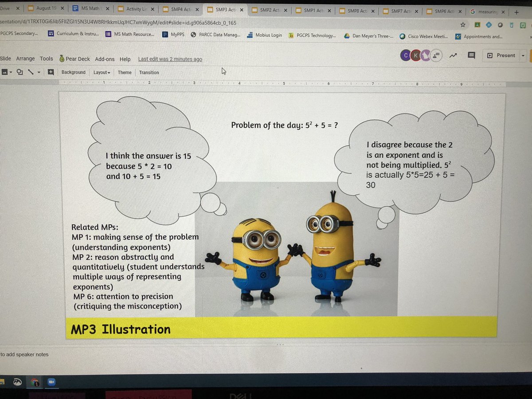Click the Theme button

(125, 72)
